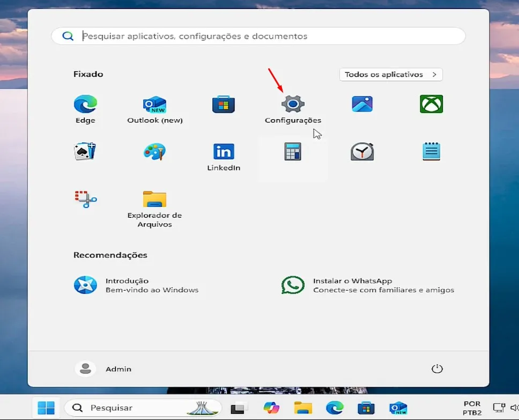Launch Outlook (new) from pinned apps
This screenshot has height=420, width=519.
154,104
